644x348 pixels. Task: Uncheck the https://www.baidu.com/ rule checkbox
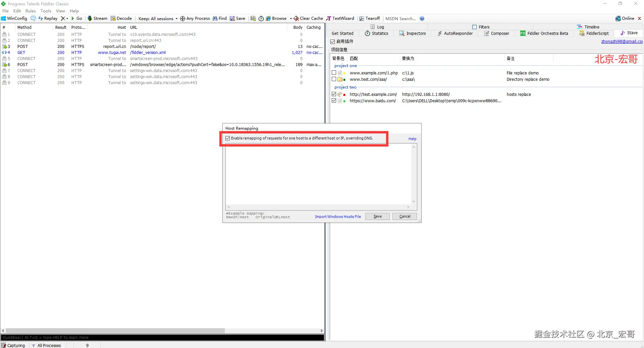(334, 101)
